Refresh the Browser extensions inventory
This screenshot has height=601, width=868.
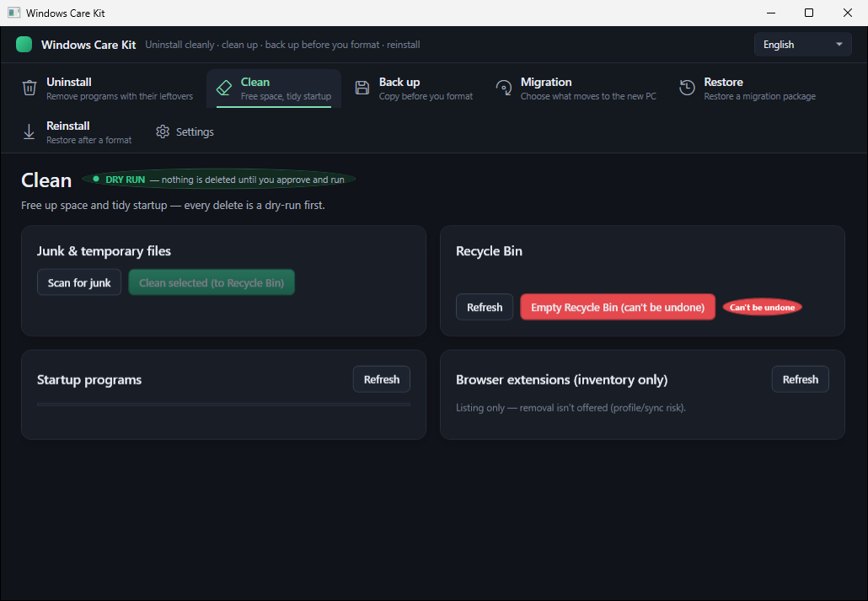[801, 379]
